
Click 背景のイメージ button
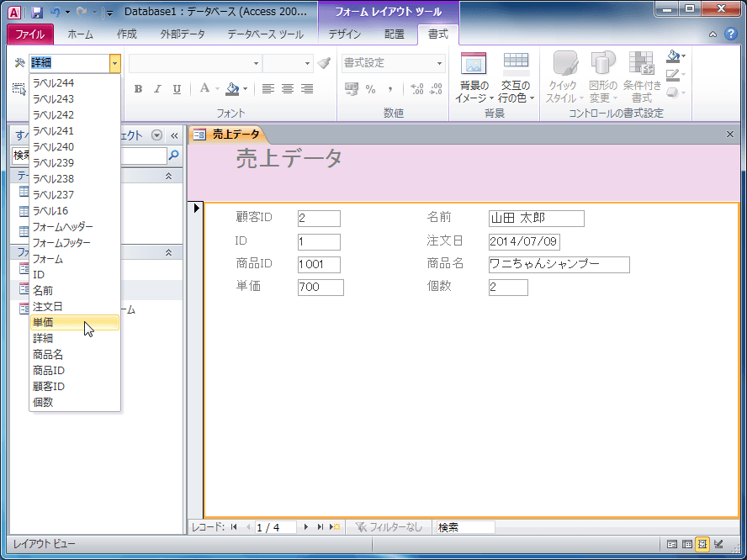click(x=473, y=77)
